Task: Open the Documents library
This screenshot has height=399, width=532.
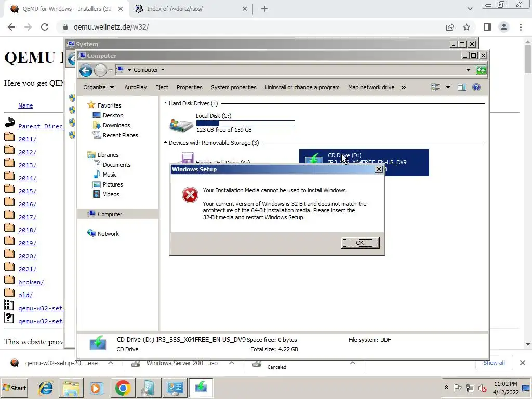Action: click(x=117, y=165)
